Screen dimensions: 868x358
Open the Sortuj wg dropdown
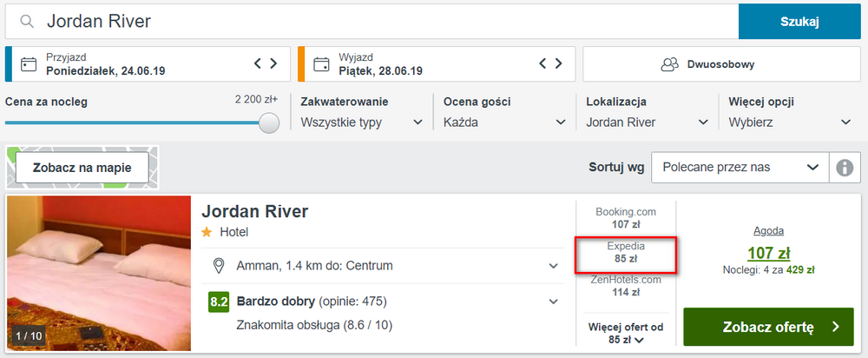click(x=740, y=168)
